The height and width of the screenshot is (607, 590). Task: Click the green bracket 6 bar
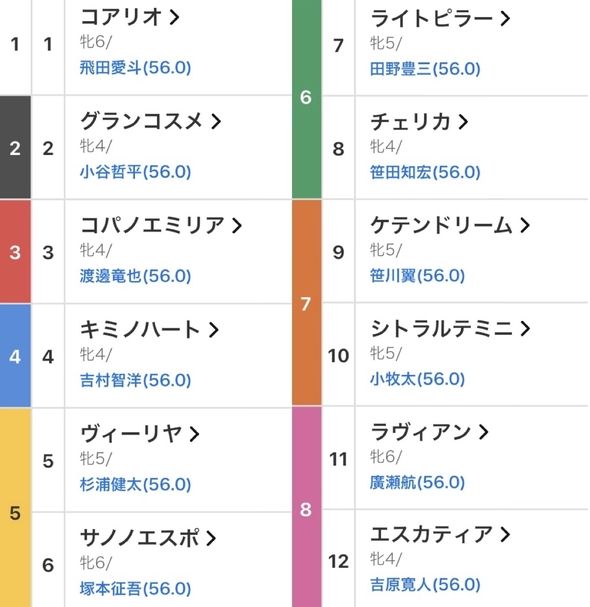tap(307, 99)
